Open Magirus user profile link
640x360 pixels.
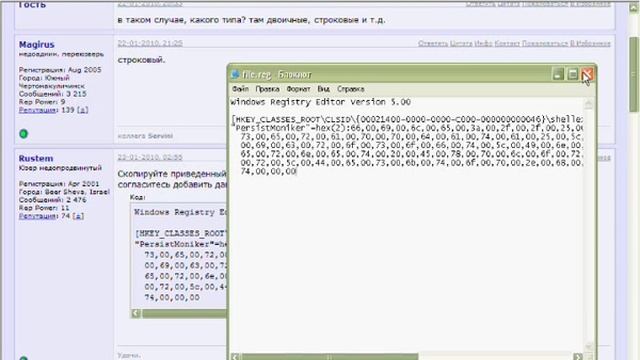click(36, 44)
